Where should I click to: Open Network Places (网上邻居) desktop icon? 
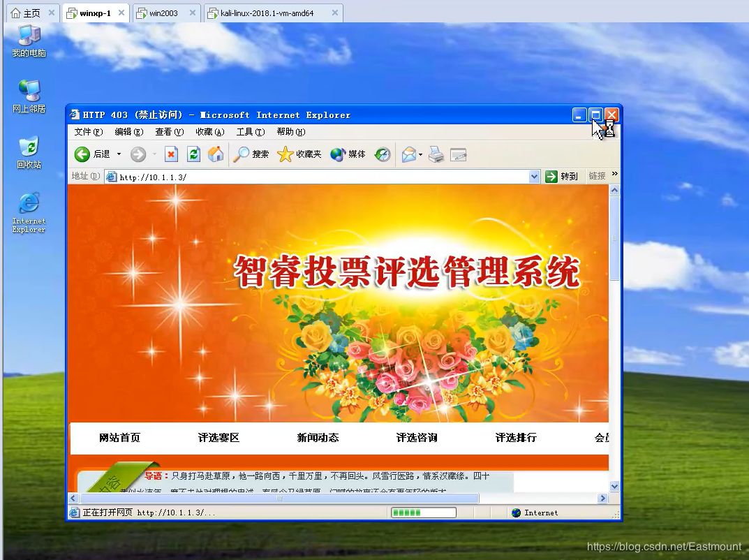(29, 96)
